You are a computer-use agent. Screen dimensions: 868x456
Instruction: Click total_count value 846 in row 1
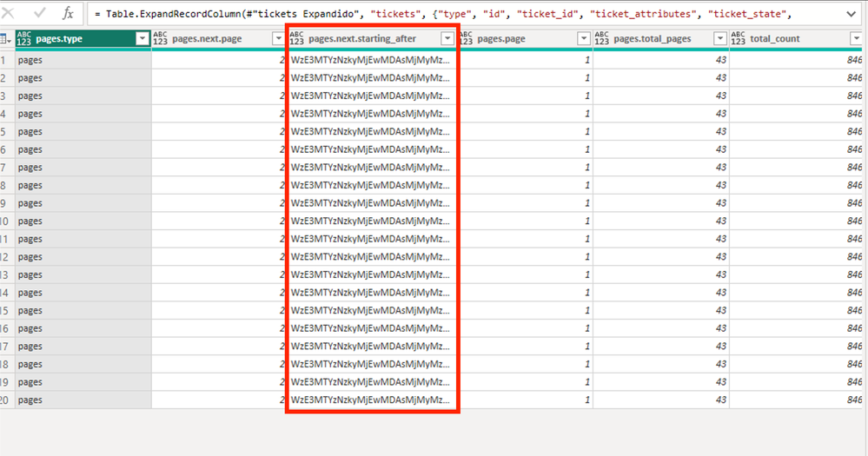(x=797, y=60)
